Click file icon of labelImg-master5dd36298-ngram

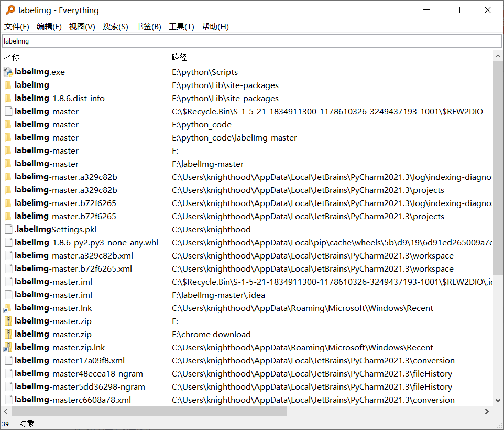(8, 386)
